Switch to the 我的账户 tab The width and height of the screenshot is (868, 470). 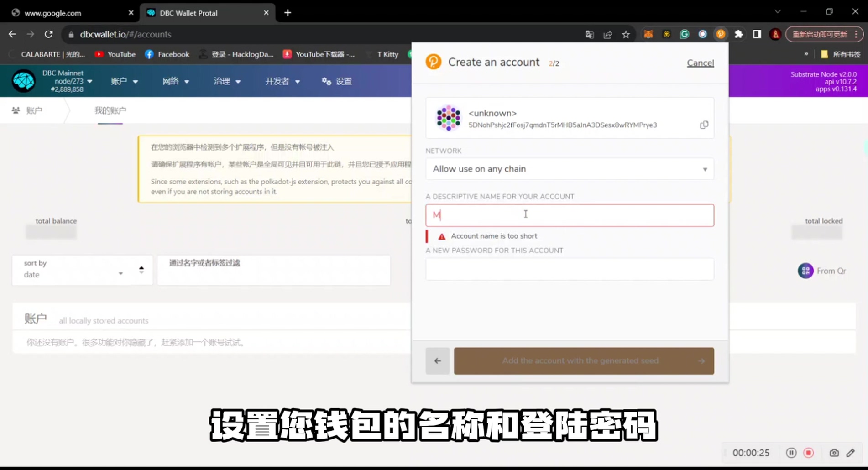point(110,110)
